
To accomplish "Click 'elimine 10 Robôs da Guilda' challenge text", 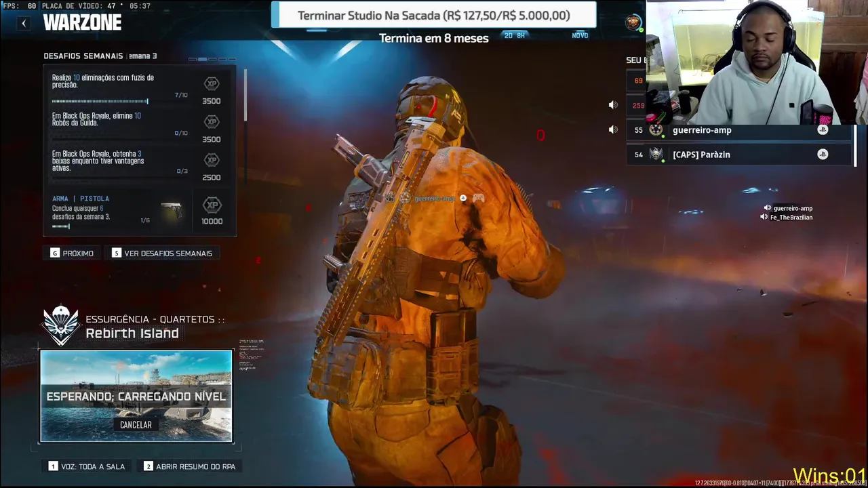I will tap(96, 119).
